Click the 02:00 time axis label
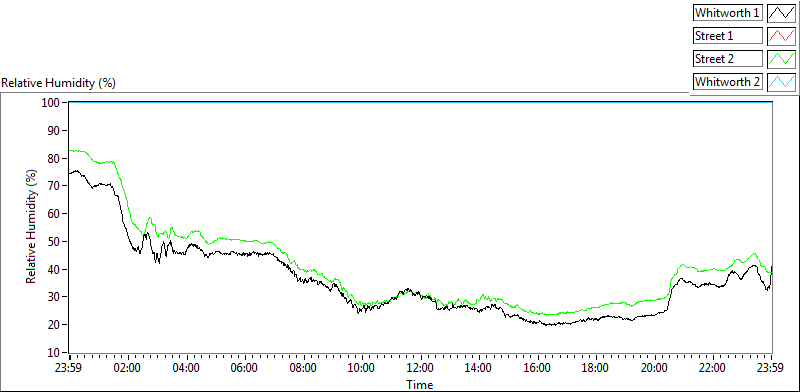This screenshot has width=800, height=392. click(128, 368)
